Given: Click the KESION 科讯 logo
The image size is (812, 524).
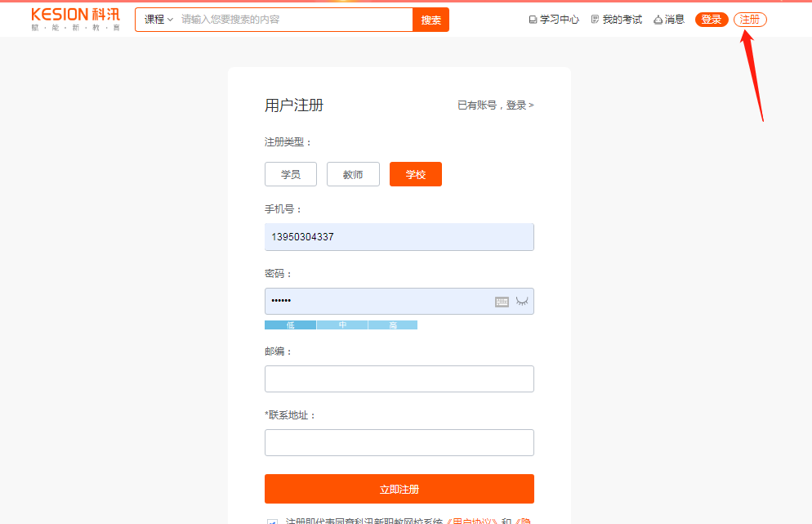Looking at the screenshot, I should coord(75,20).
